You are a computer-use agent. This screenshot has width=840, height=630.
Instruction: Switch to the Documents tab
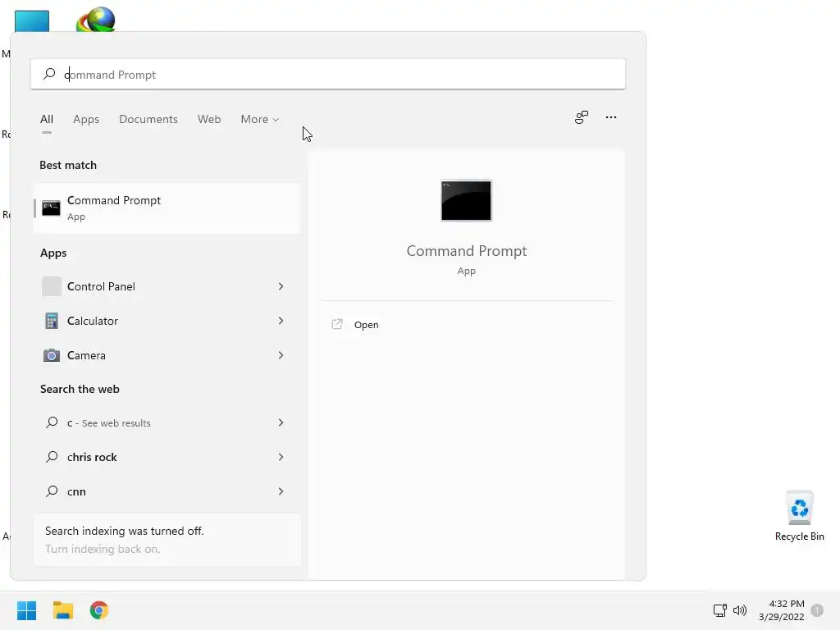pyautogui.click(x=148, y=119)
